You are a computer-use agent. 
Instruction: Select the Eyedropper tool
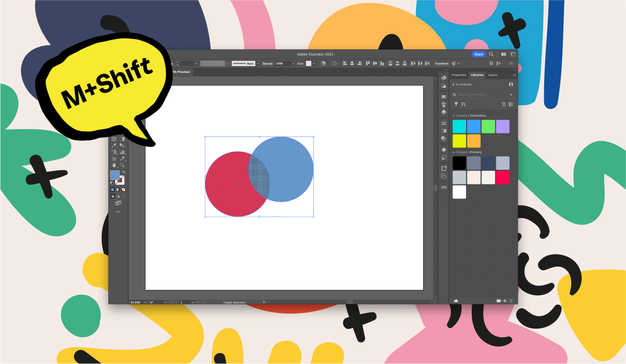[114, 145]
